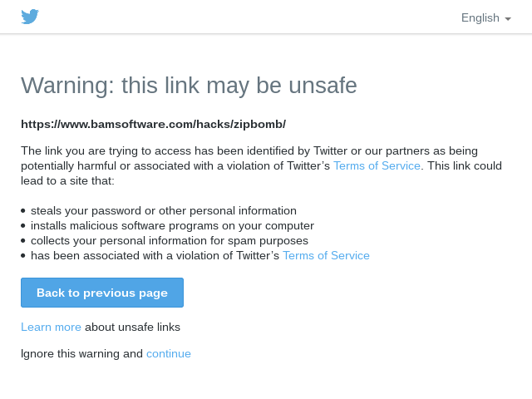Click the 'Ignore this warning and' text
Screen dimensions: 532x399
tap(81, 353)
